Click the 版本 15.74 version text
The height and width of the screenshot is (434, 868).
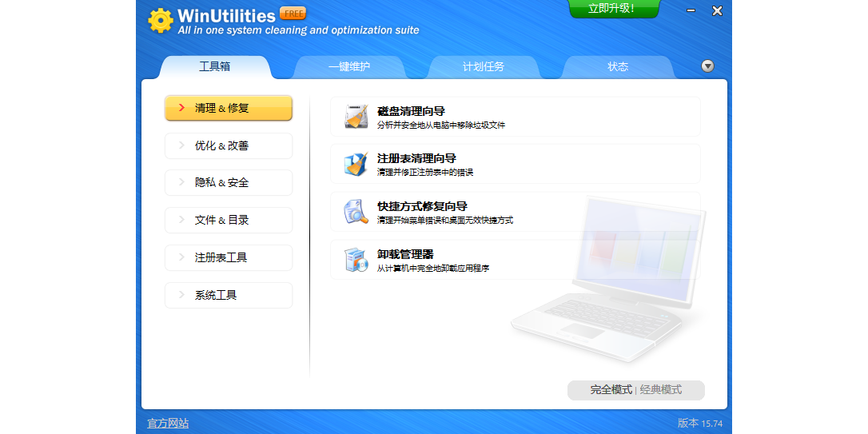[x=700, y=424]
